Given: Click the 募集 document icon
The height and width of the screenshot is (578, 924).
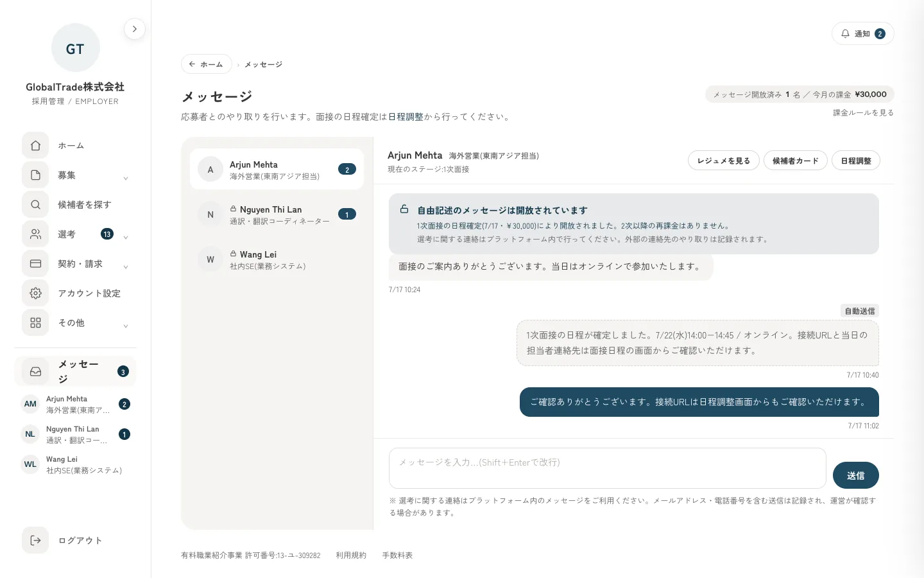Looking at the screenshot, I should tap(35, 175).
